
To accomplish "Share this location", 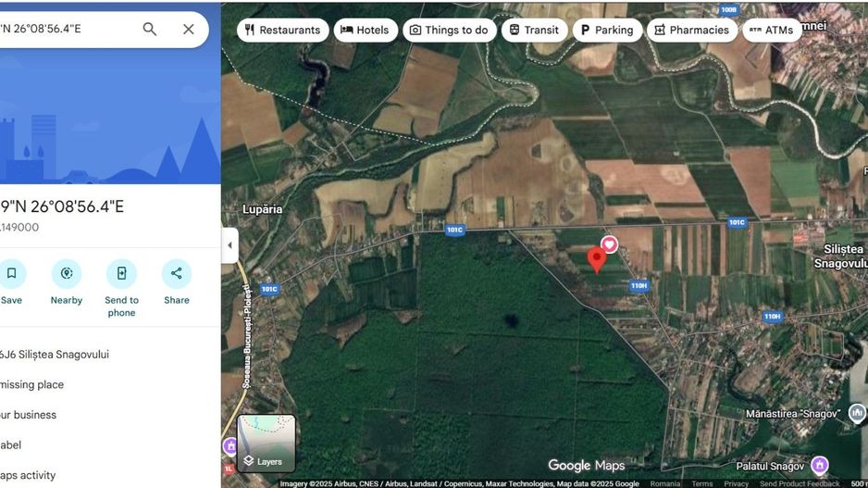I will click(177, 274).
